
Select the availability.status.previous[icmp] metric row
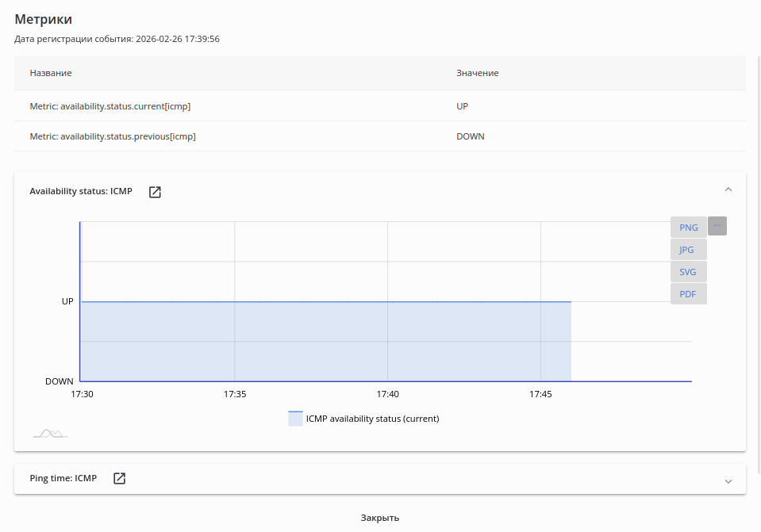pyautogui.click(x=113, y=136)
